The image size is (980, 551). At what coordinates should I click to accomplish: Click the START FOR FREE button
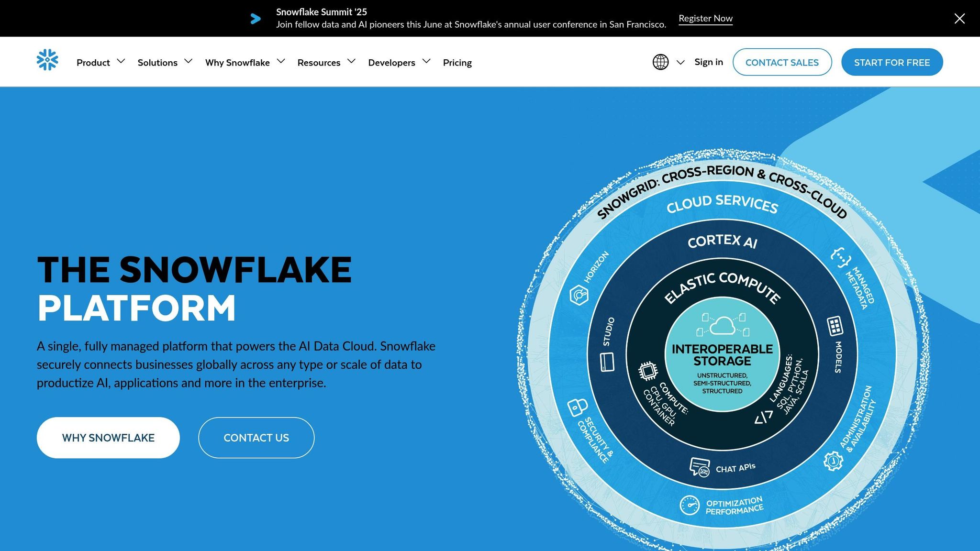coord(891,62)
